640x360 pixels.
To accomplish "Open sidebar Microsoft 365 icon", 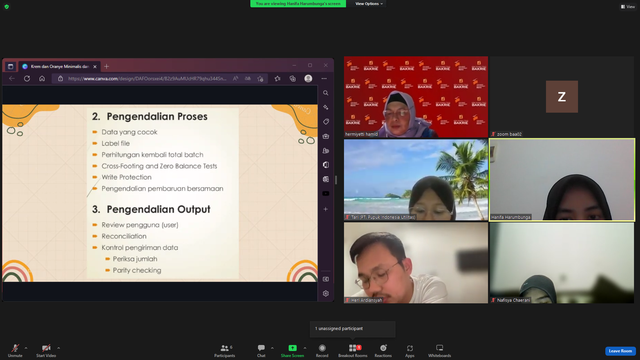I will (326, 165).
